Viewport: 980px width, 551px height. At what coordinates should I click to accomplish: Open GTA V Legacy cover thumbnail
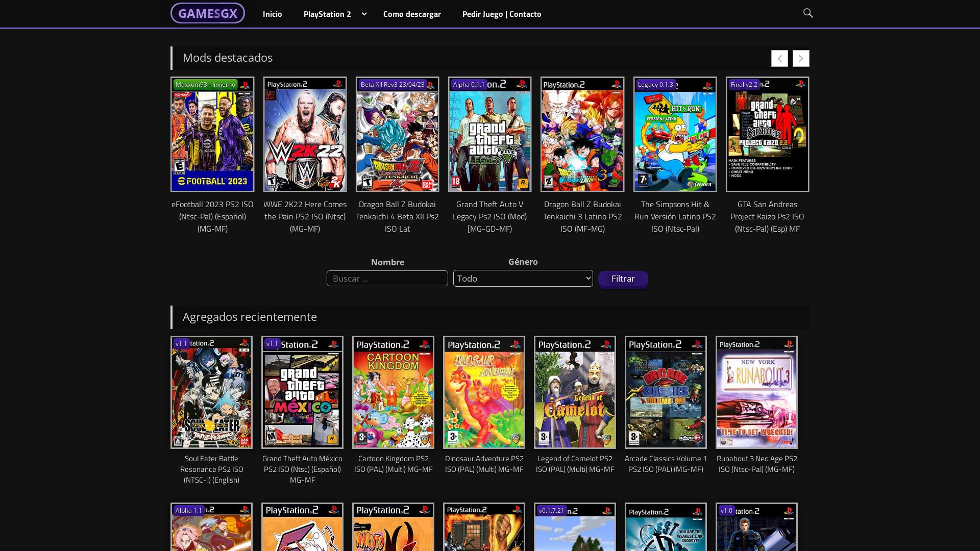(489, 134)
